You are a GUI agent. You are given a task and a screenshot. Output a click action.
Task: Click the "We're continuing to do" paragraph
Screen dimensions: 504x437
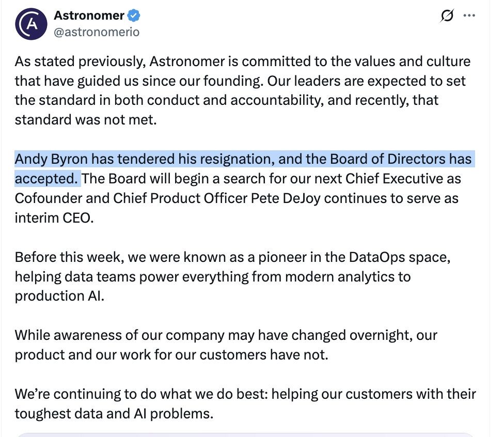point(245,403)
